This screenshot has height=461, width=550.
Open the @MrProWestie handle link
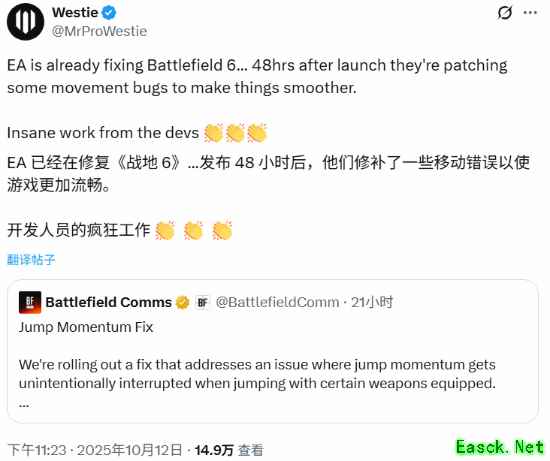pos(99,32)
